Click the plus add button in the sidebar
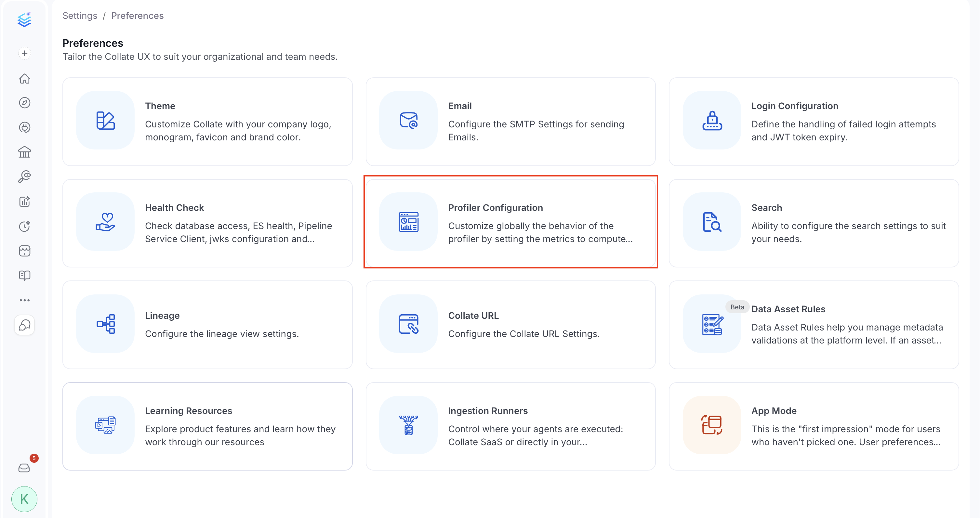The height and width of the screenshot is (518, 980). coord(25,53)
